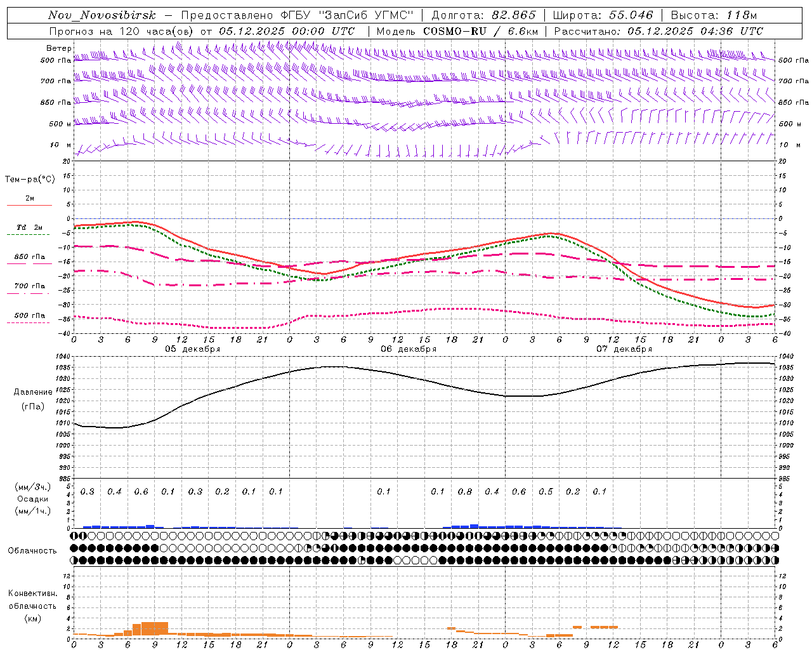Click the computed time Рассчитано: 05.12.2025 04:36 UTC

pos(658,31)
